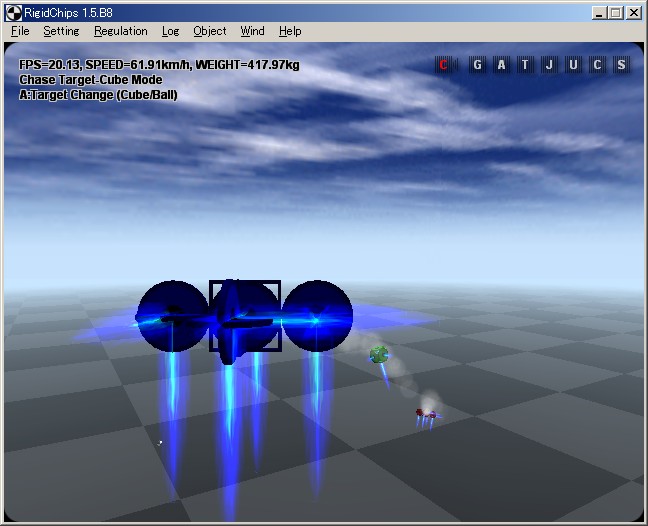Toggle the A indicator in the HUD
This screenshot has height=526, width=648.
tap(501, 65)
